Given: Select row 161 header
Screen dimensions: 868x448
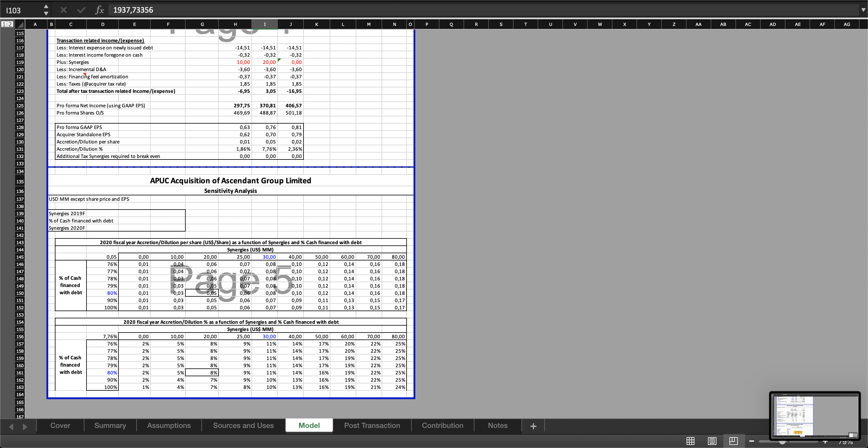Looking at the screenshot, I should pos(20,373).
